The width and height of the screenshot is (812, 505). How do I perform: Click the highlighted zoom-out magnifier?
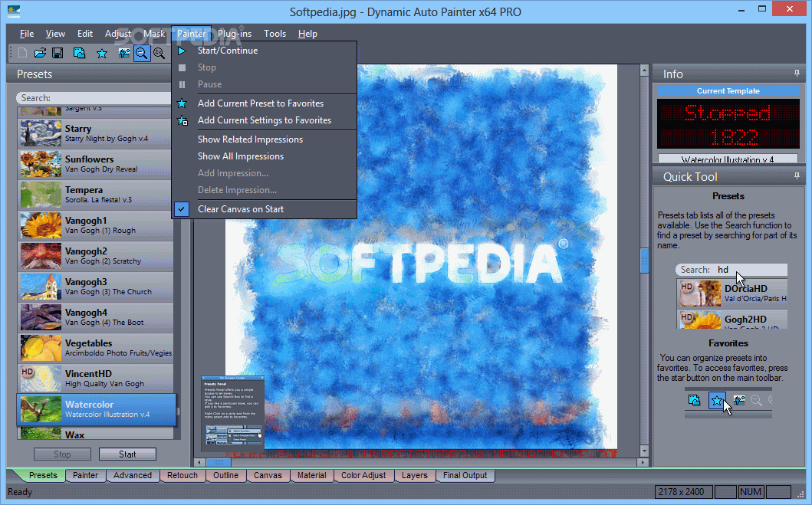click(x=141, y=53)
